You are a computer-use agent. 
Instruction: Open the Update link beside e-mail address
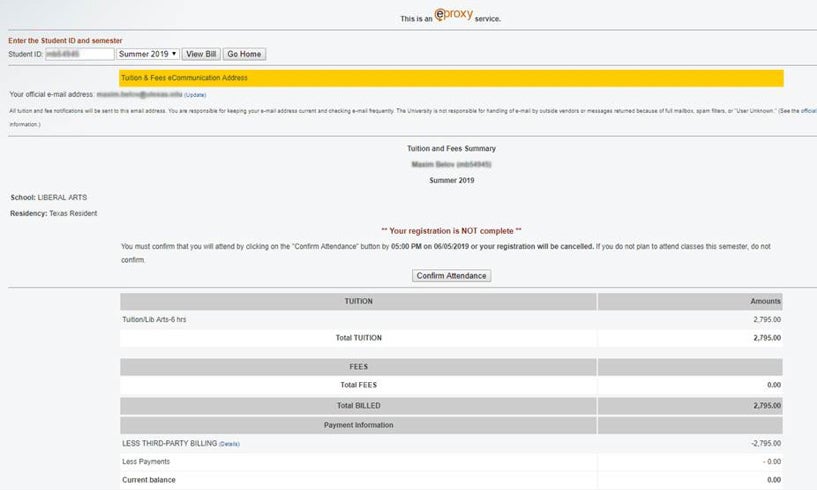(x=195, y=95)
